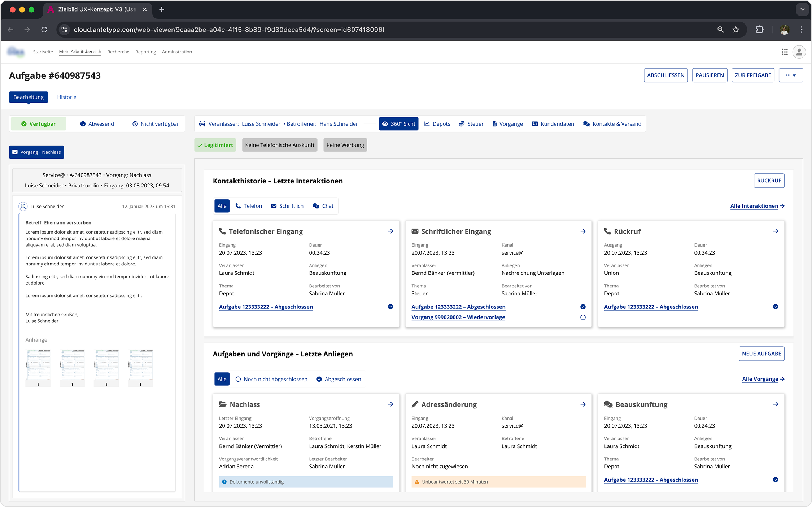Open the 360° Sicht tab
Viewport: 812px width, 507px height.
398,124
